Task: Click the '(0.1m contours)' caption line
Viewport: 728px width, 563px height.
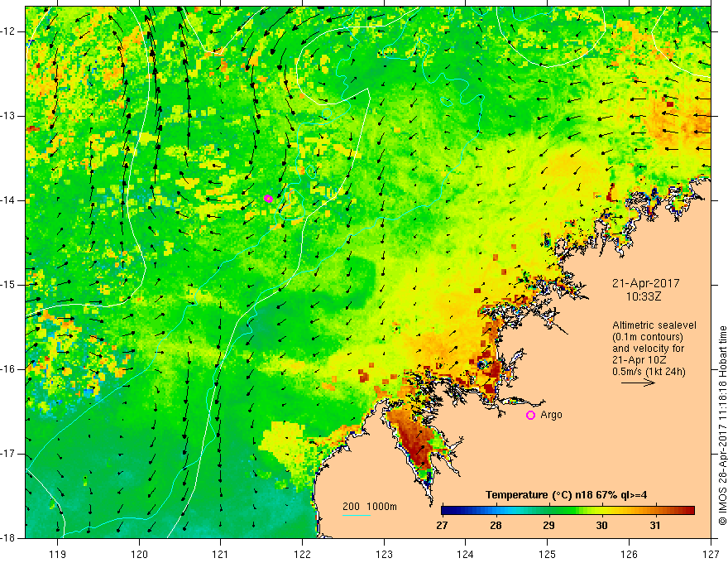Action: tap(648, 337)
